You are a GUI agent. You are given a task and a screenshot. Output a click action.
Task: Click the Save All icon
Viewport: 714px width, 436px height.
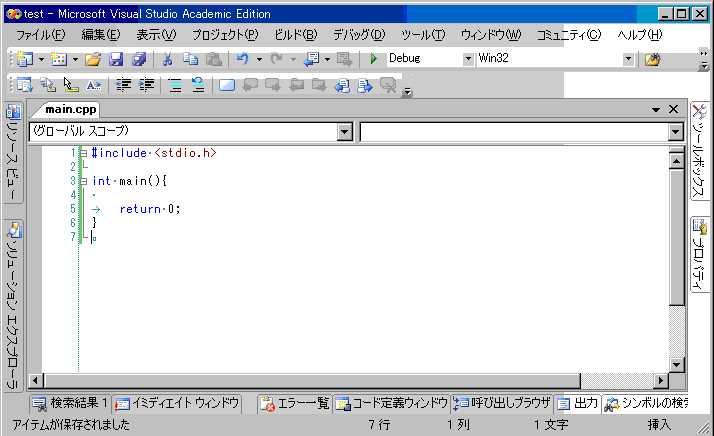pyautogui.click(x=139, y=59)
